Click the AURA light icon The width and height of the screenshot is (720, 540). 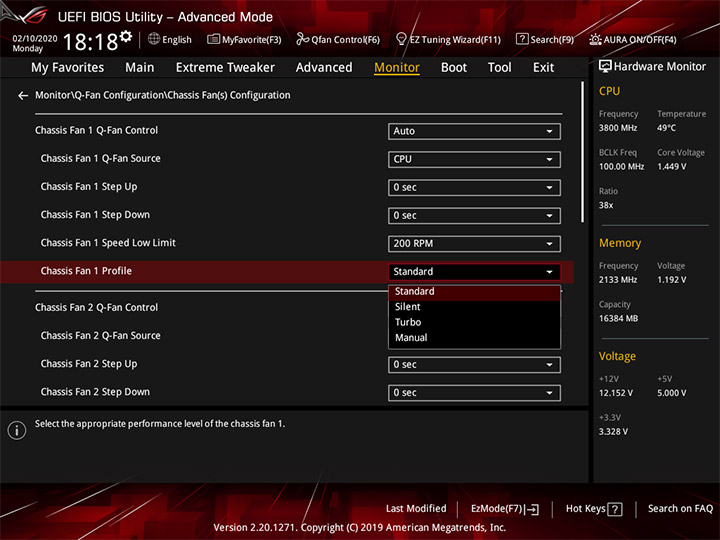[595, 39]
